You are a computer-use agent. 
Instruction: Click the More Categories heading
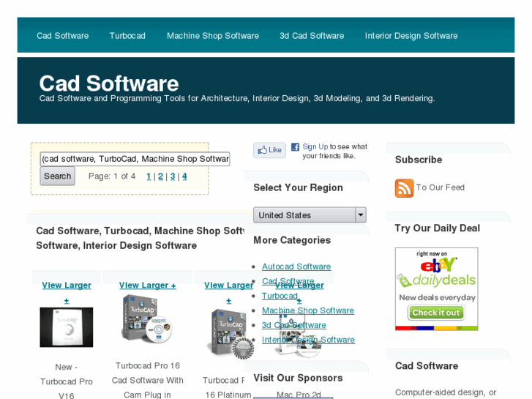pyautogui.click(x=292, y=240)
